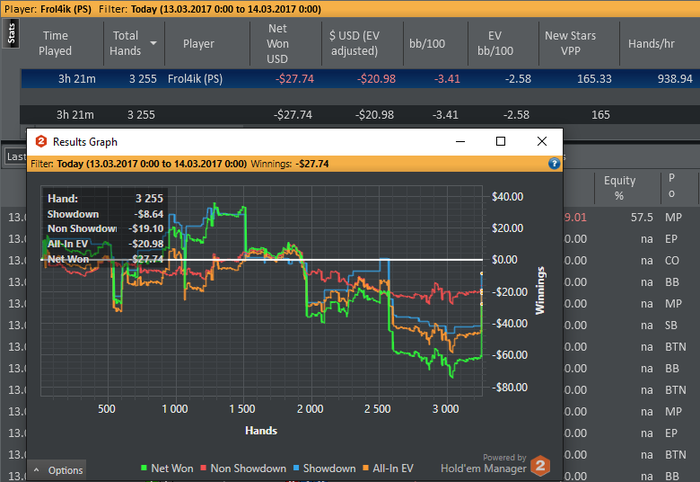Click the 938.94 hands per hour value
700x482 pixels.
pyautogui.click(x=675, y=79)
